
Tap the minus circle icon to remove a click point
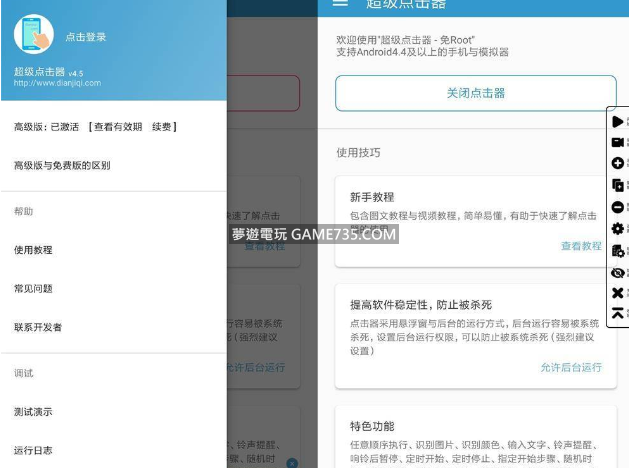(618, 207)
